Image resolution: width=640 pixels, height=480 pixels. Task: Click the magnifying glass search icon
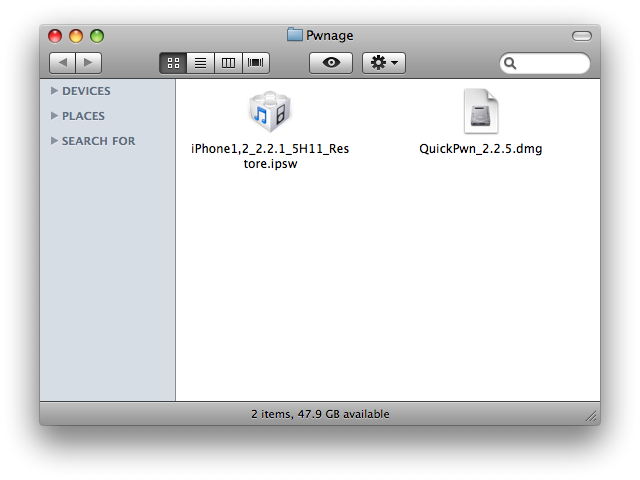[510, 63]
